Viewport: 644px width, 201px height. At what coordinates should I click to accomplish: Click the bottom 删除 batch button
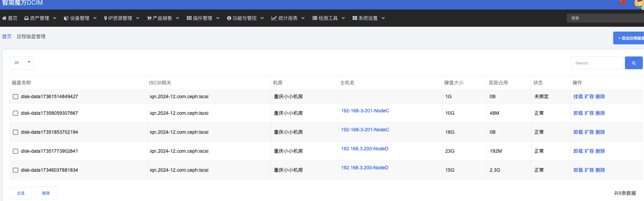click(46, 193)
